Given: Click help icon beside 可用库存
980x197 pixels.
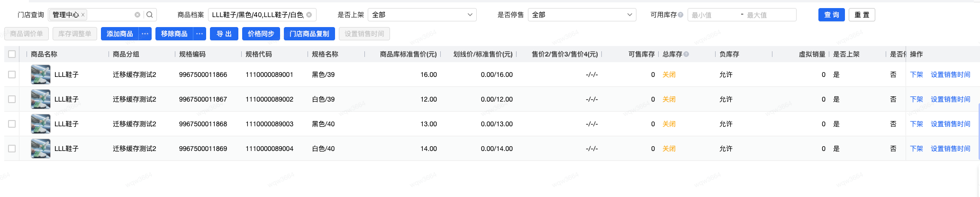Looking at the screenshot, I should tap(681, 15).
